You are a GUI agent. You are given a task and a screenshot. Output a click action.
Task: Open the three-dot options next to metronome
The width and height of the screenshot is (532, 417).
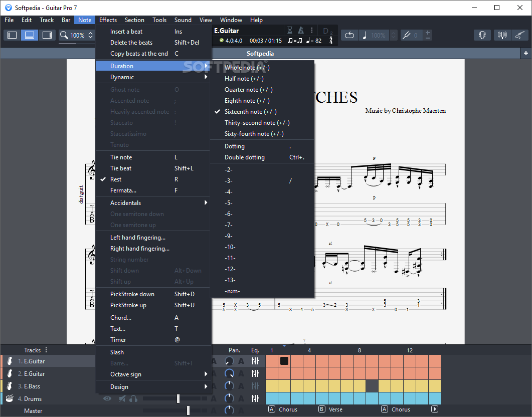[312, 31]
